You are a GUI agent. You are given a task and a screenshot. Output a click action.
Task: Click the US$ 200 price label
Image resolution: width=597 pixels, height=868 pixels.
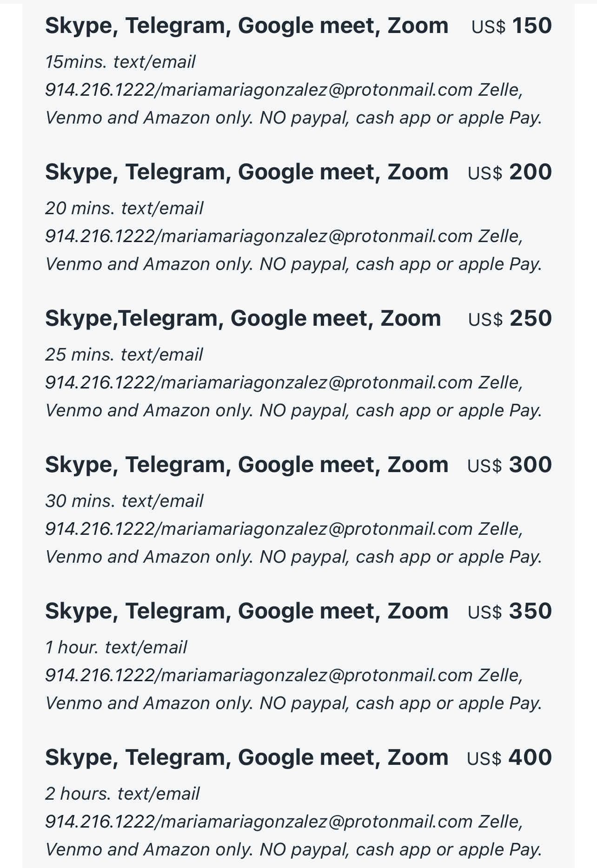click(x=510, y=172)
